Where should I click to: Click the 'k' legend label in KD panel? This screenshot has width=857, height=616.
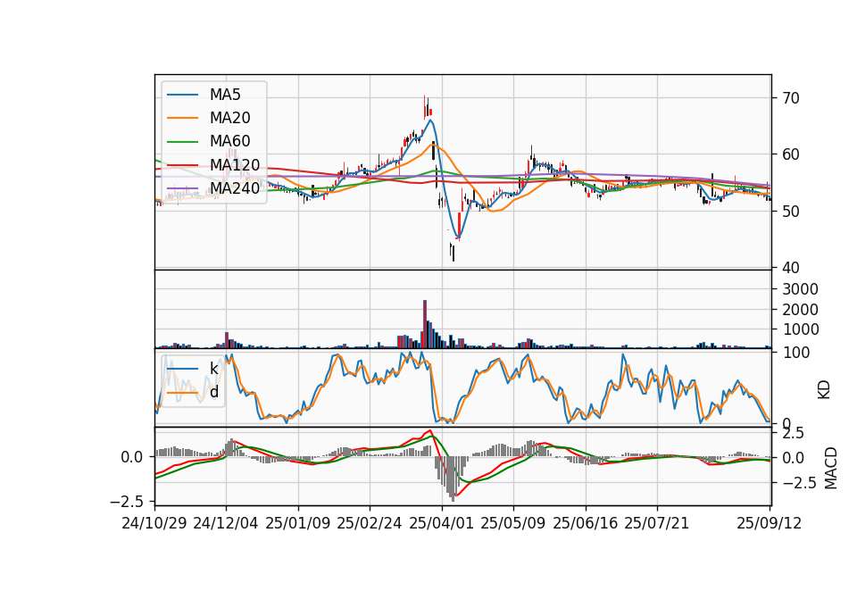(213, 369)
